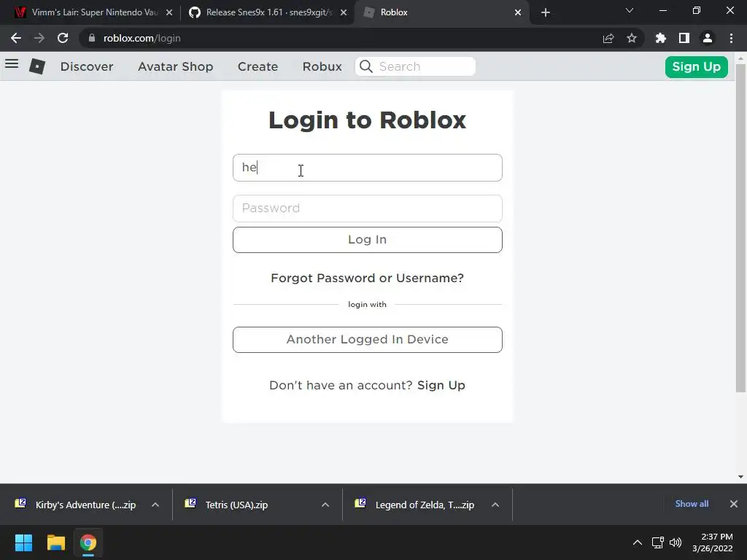Screen dimensions: 747x560
Task: Open Chrome three-dot menu
Action: 731,38
